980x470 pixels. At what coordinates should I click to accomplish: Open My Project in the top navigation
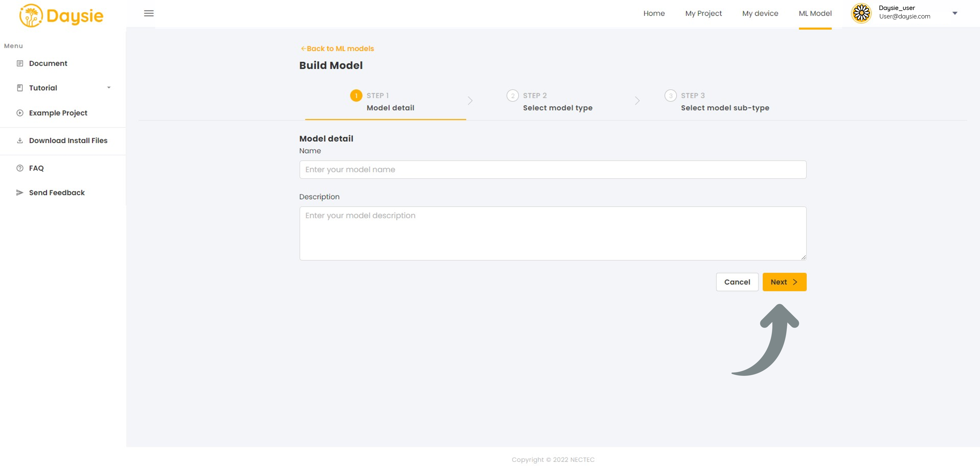[x=703, y=13]
